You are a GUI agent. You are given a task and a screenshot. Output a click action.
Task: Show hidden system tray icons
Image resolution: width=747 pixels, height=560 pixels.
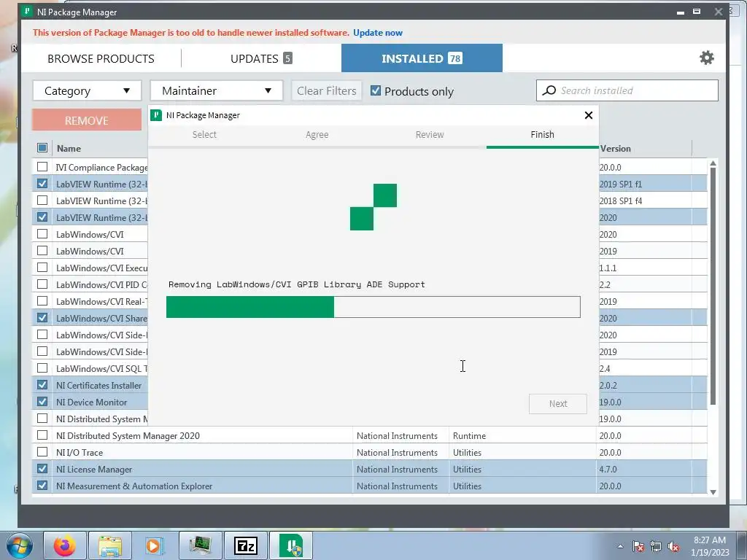(x=620, y=546)
